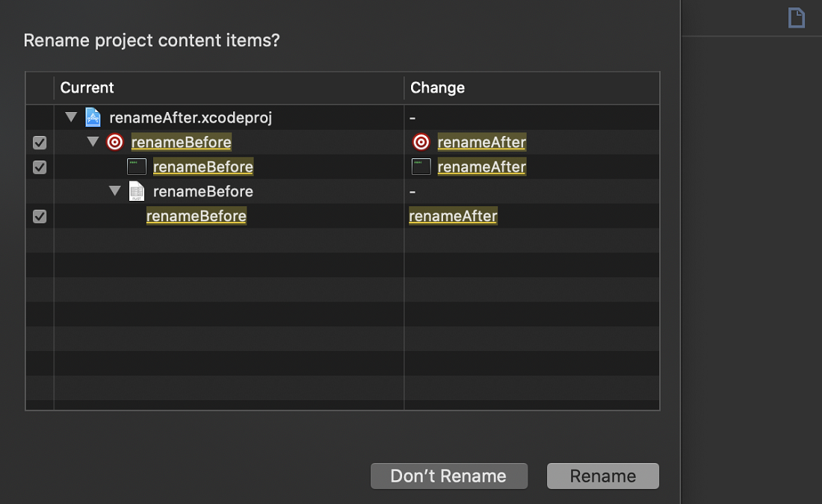
Task: Collapse the renameAfter.xcodeproj tree
Action: click(x=71, y=116)
